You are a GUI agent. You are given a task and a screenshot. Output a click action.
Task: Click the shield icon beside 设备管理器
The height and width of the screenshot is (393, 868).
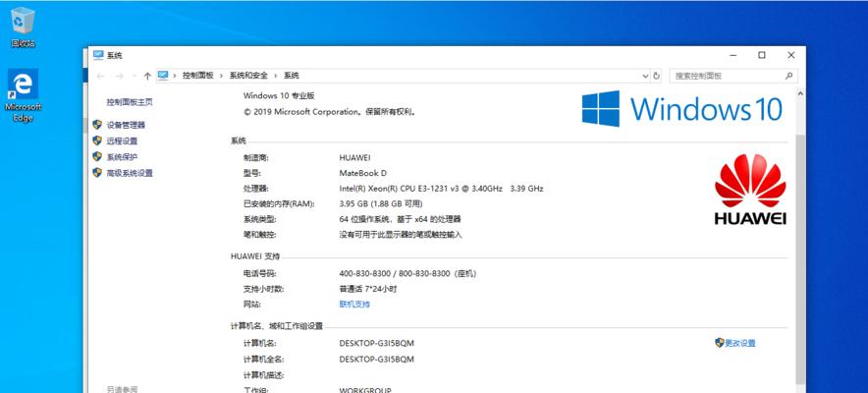coord(97,125)
